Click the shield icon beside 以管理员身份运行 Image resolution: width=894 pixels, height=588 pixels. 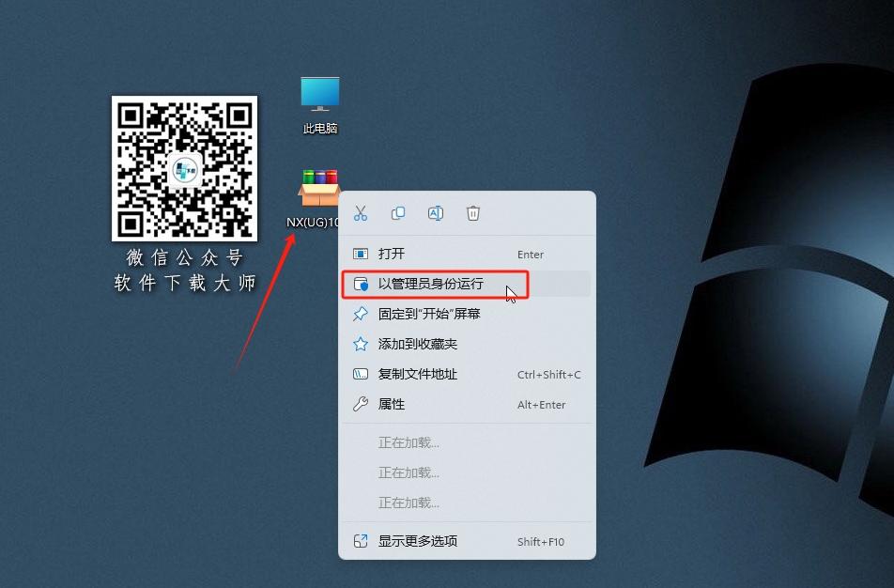pyautogui.click(x=361, y=284)
